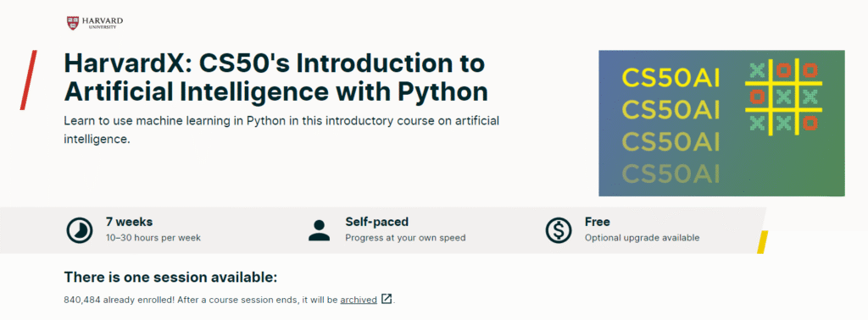Click the dollar sign icon beside Free
The image size is (868, 320).
point(559,230)
